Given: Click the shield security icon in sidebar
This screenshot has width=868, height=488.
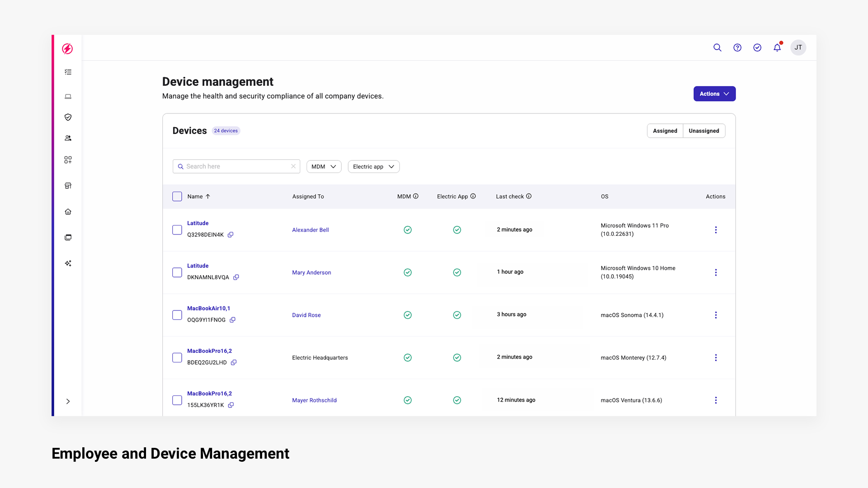Looking at the screenshot, I should pyautogui.click(x=68, y=117).
